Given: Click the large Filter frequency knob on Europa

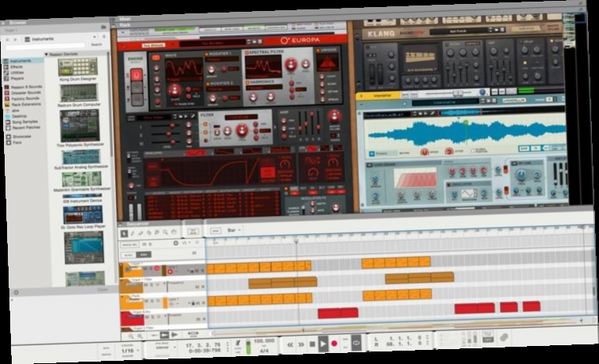Looking at the screenshot, I should click(241, 131).
